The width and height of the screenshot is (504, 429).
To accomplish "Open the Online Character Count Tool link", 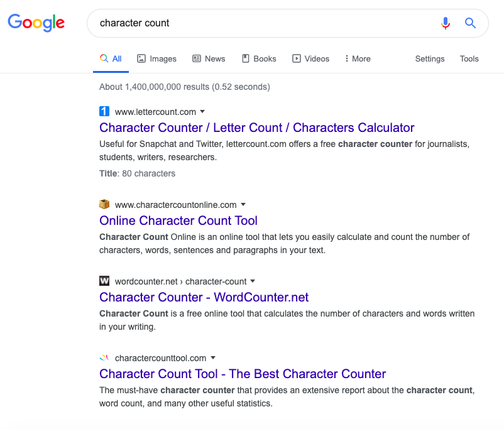I will click(x=178, y=220).
